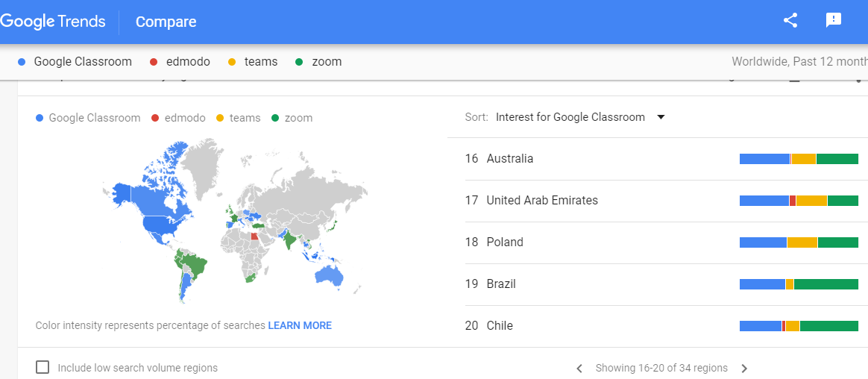Enable Include low search volume regions

[x=43, y=367]
